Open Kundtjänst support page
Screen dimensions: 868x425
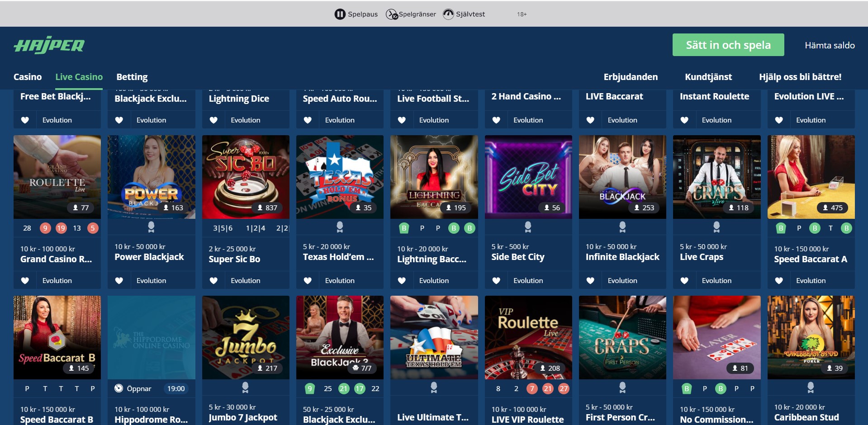tap(708, 77)
